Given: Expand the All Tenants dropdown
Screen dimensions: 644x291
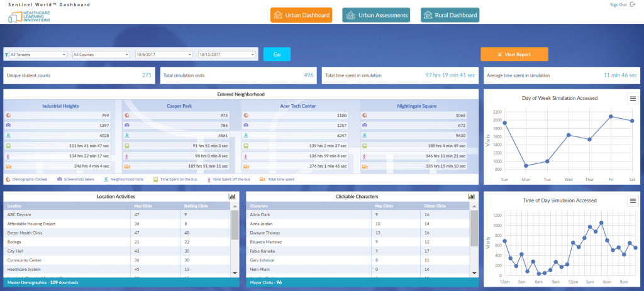Looking at the screenshot, I should tap(38, 55).
